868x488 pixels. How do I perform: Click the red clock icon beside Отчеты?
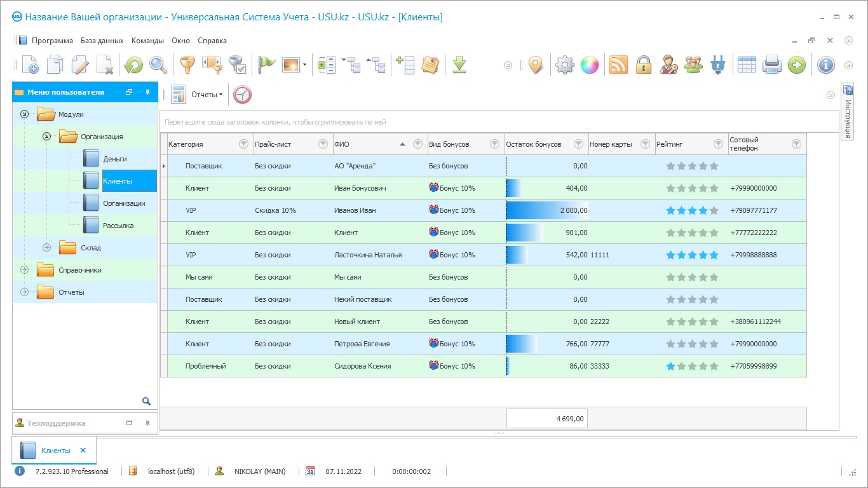coord(242,95)
